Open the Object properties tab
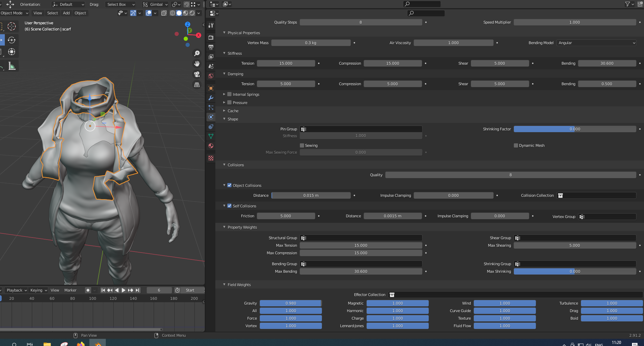The image size is (644, 346). (x=211, y=88)
